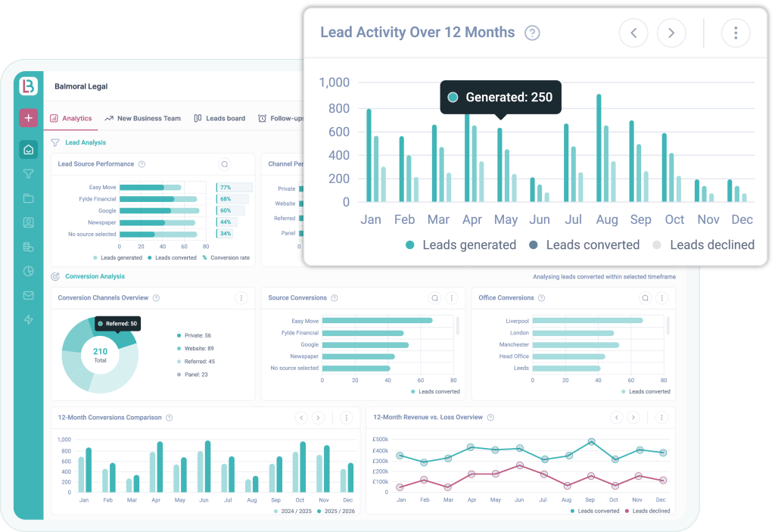
Task: Open the envelope mail icon in sidebar
Action: pyautogui.click(x=28, y=295)
